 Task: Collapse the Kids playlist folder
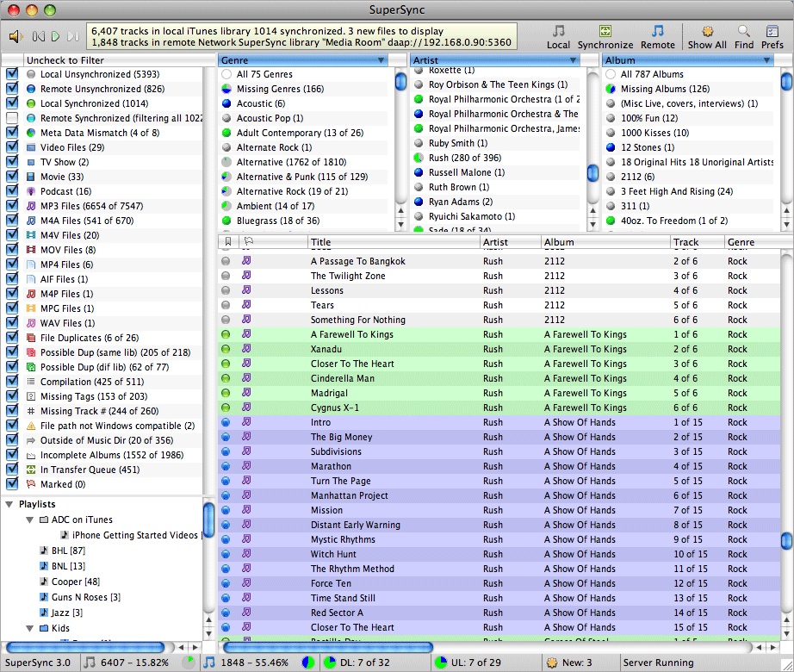[30, 628]
